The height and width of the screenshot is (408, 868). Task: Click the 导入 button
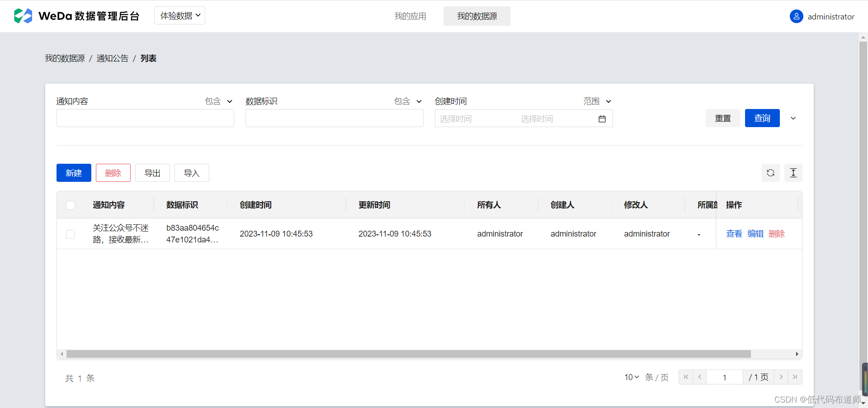[x=192, y=173]
